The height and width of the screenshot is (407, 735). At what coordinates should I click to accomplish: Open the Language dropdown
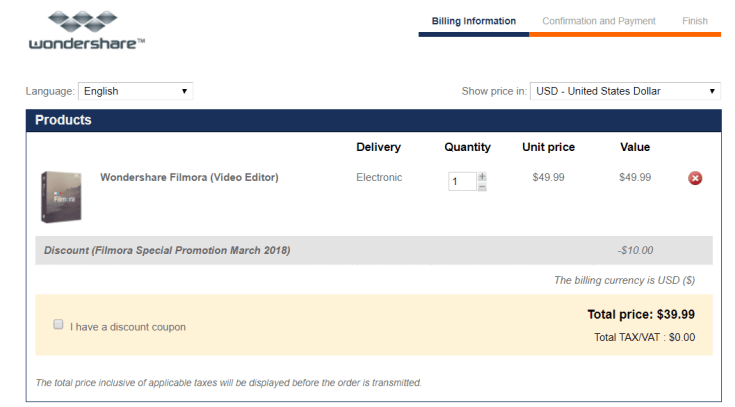coord(135,91)
